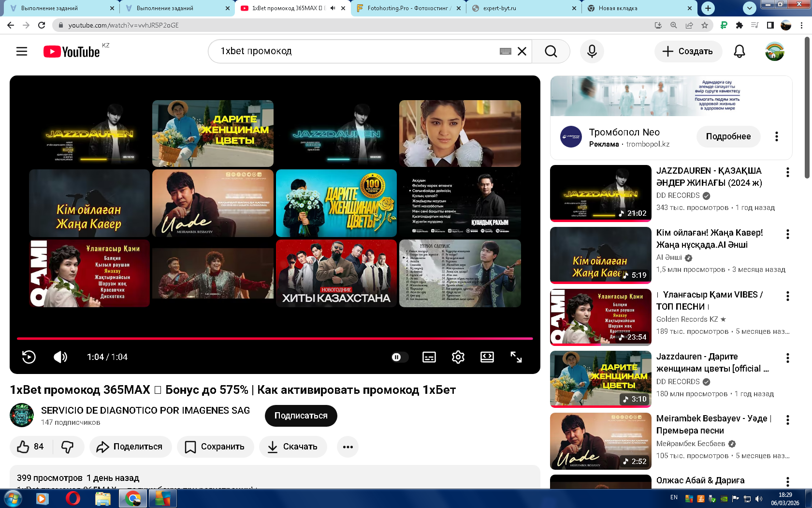812x508 pixels.
Task: Open the Создать dropdown button
Action: pos(688,51)
